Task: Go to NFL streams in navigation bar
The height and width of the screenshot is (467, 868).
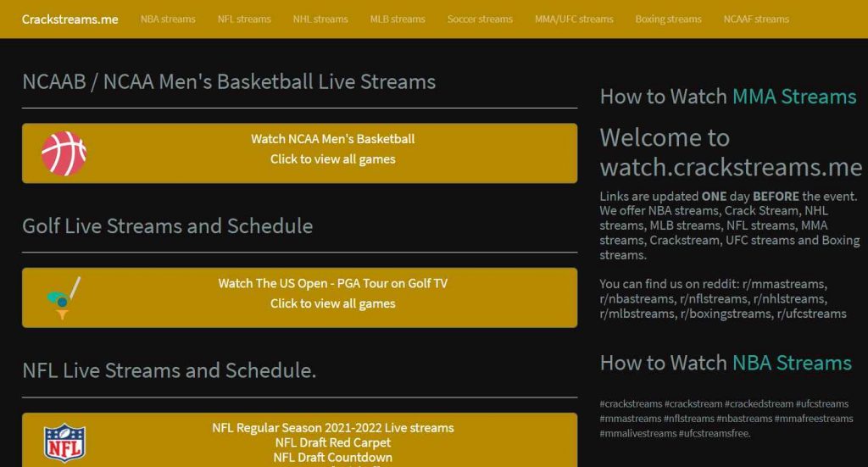Action: pyautogui.click(x=244, y=19)
